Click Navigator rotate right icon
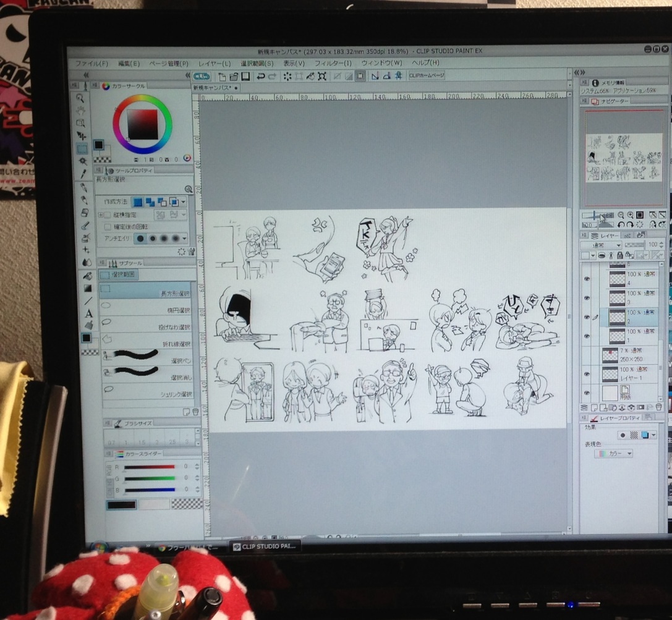 click(x=629, y=224)
